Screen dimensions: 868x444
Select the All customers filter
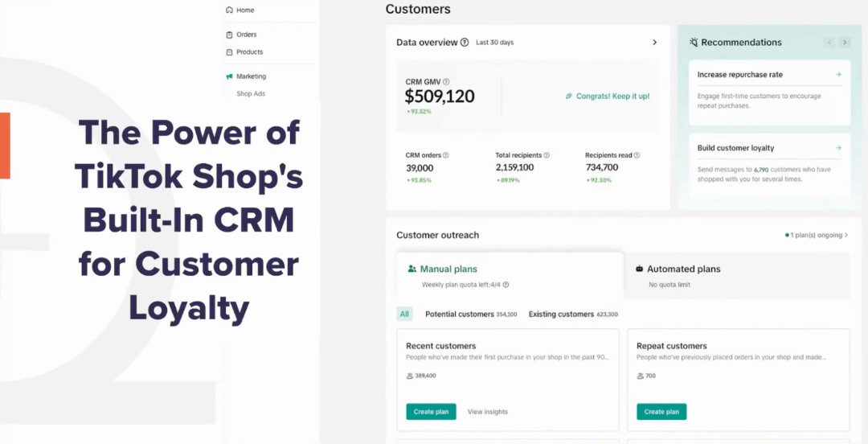[404, 314]
